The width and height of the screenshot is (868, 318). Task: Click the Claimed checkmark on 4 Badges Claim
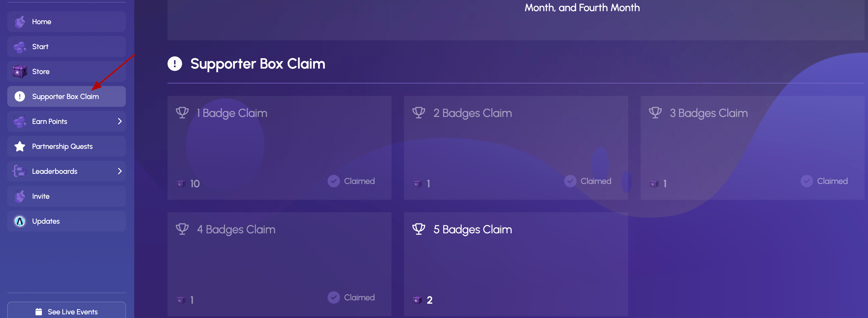coord(333,297)
